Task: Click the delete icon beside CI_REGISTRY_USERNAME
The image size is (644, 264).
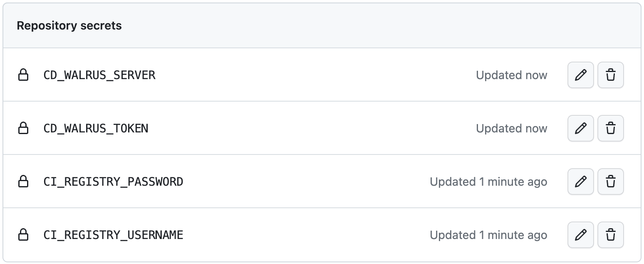Action: point(610,235)
